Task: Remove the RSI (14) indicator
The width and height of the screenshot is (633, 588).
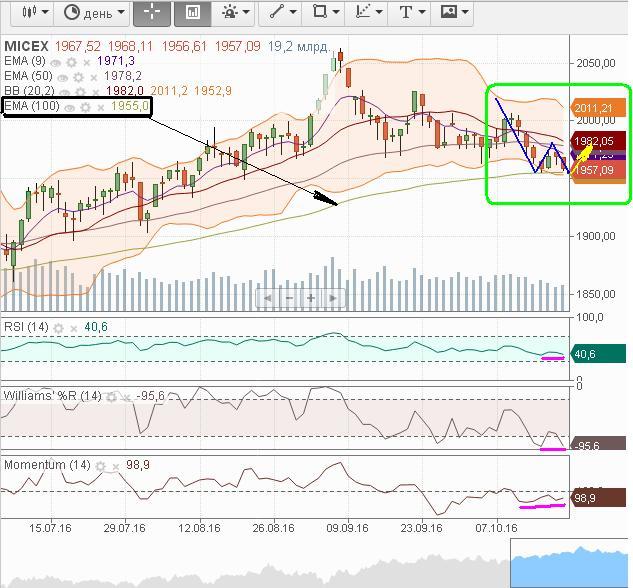Action: (73, 329)
